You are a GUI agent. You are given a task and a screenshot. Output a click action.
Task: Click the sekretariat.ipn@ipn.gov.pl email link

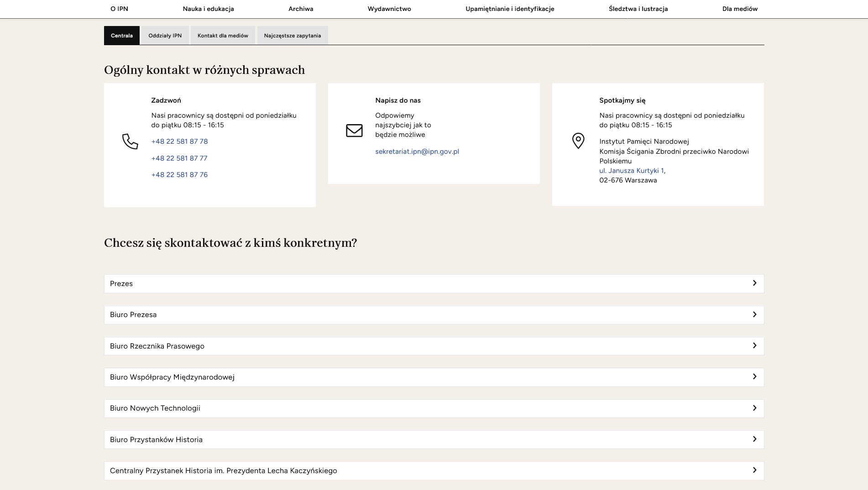tap(417, 151)
